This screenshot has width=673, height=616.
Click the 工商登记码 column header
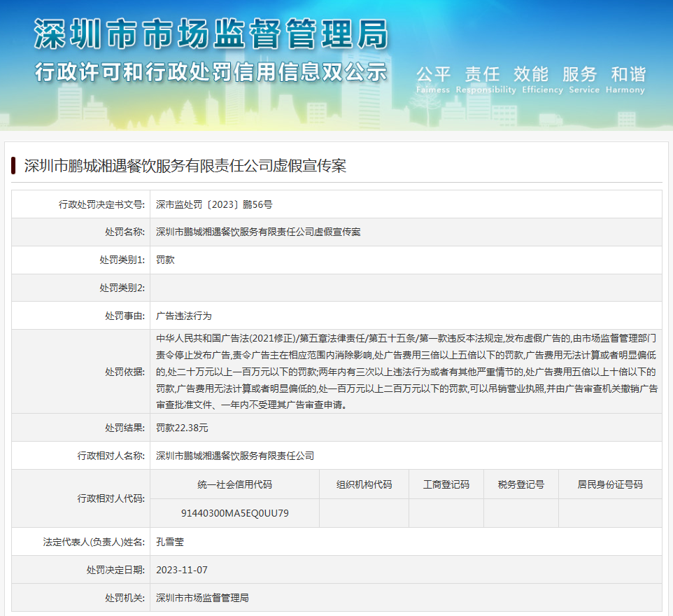(446, 484)
